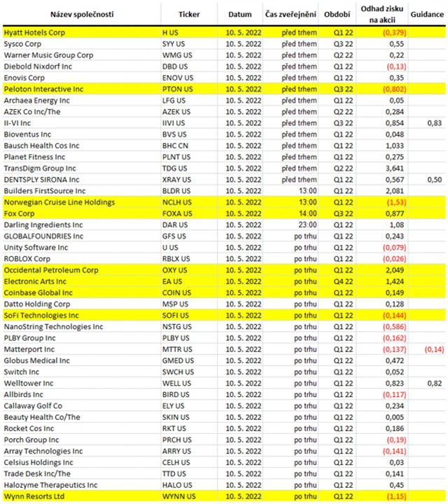Click the Guidance value '0,82'
Screen dimensions: 448x504
pyautogui.click(x=435, y=383)
